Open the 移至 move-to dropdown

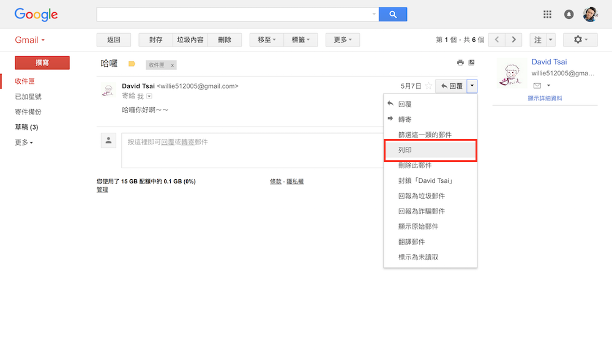(x=267, y=40)
